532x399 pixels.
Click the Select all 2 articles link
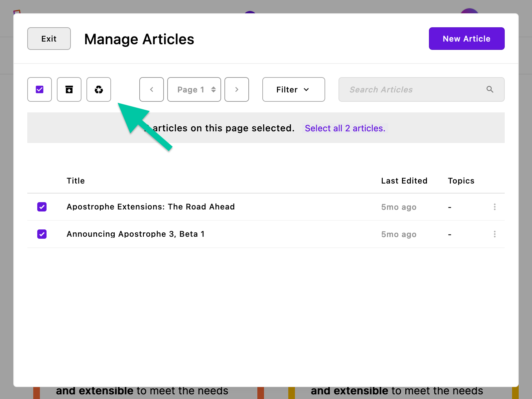(345, 128)
